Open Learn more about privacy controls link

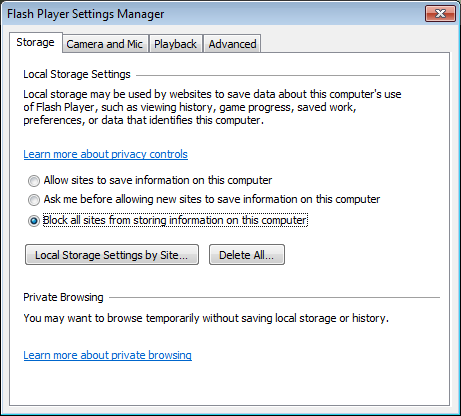pos(106,154)
